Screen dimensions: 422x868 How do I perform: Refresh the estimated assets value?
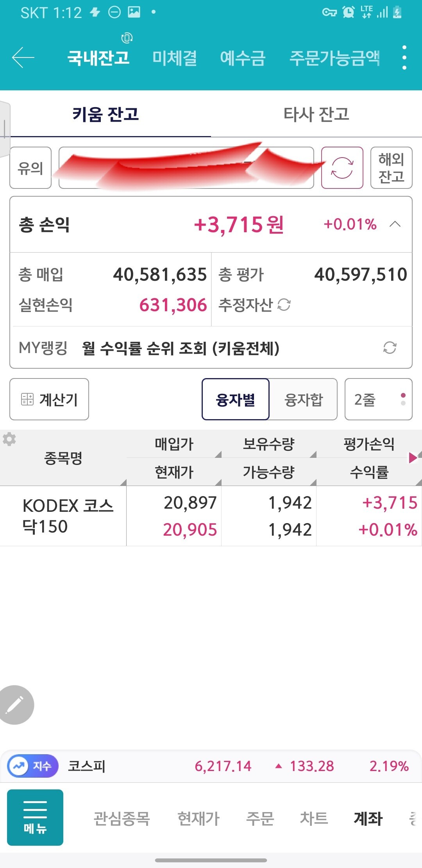[284, 305]
